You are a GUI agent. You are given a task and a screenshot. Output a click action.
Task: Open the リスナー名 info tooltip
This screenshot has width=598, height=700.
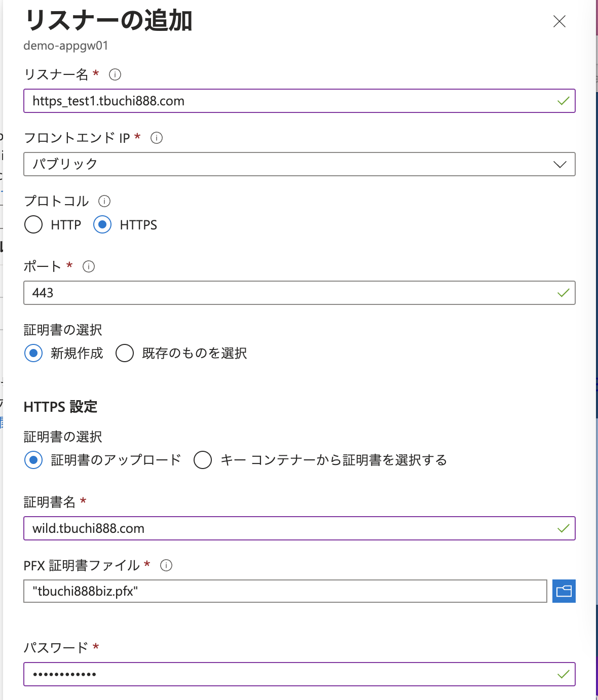point(115,74)
